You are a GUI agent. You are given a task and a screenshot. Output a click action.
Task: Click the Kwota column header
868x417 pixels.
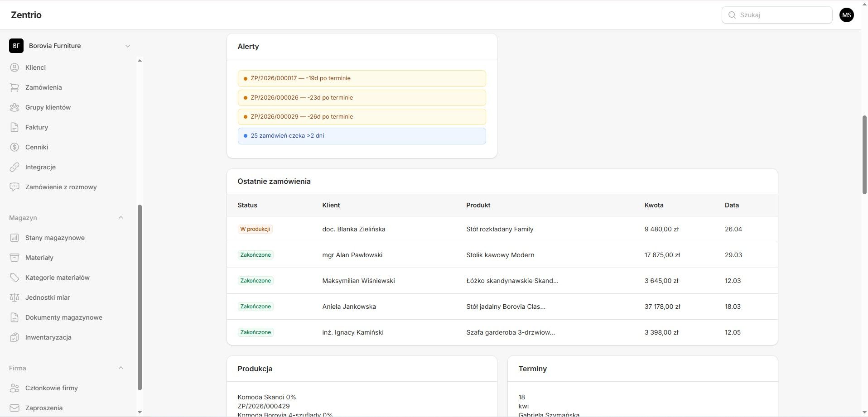click(654, 205)
